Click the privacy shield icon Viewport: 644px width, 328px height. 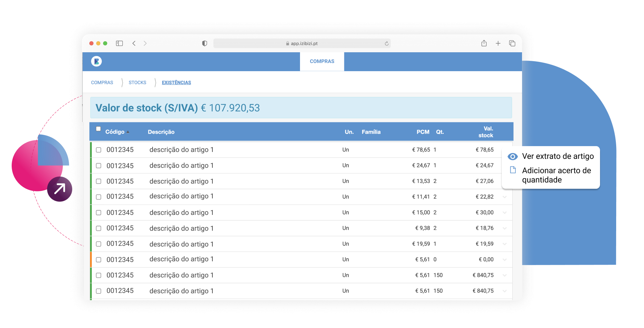tap(204, 43)
